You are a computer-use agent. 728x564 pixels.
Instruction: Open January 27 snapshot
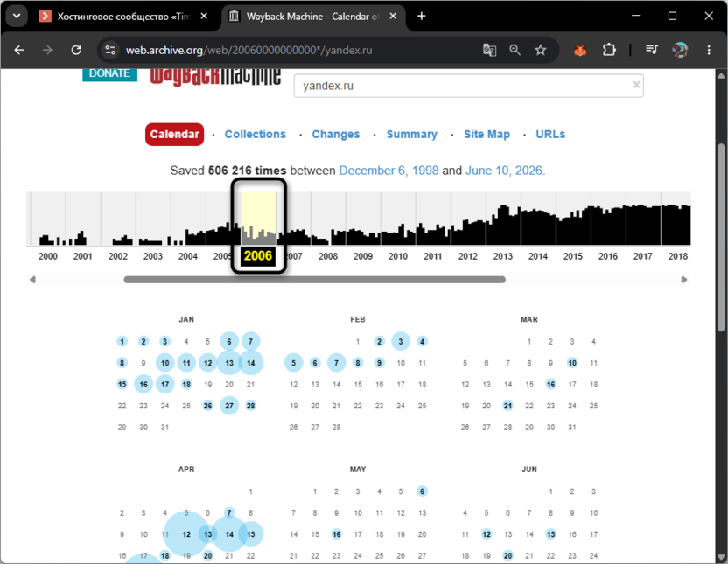pyautogui.click(x=229, y=406)
